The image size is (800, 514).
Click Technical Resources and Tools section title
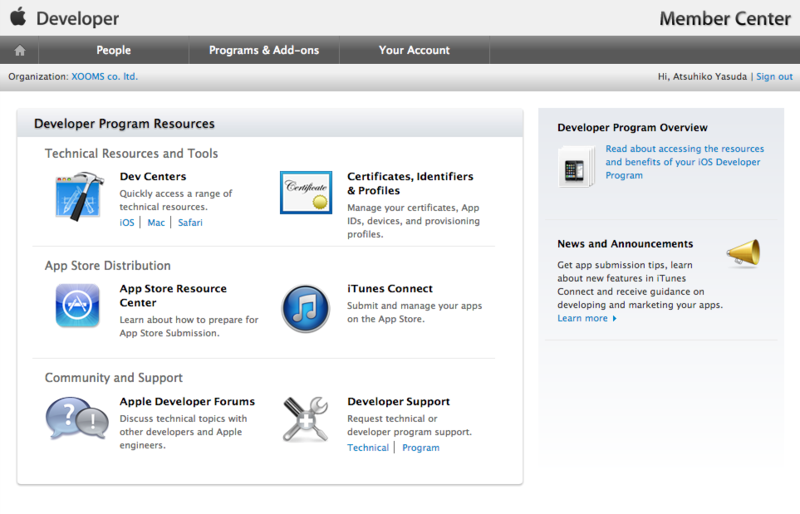tap(131, 154)
